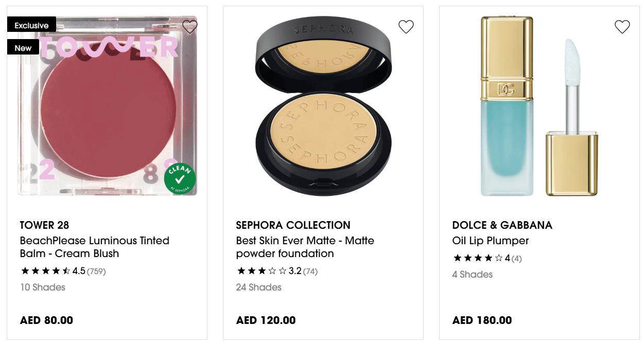
Task: Click the New badge label
Action: [23, 48]
